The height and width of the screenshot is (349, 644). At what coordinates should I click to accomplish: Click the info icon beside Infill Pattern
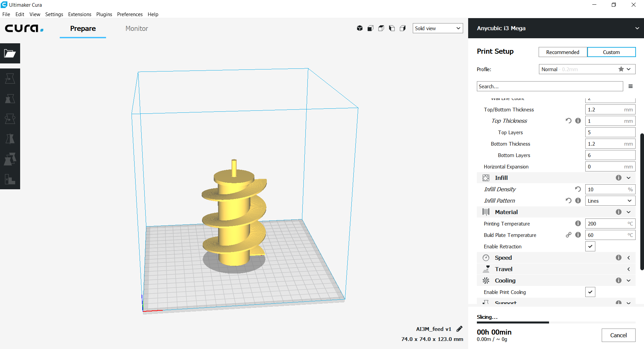click(x=578, y=201)
